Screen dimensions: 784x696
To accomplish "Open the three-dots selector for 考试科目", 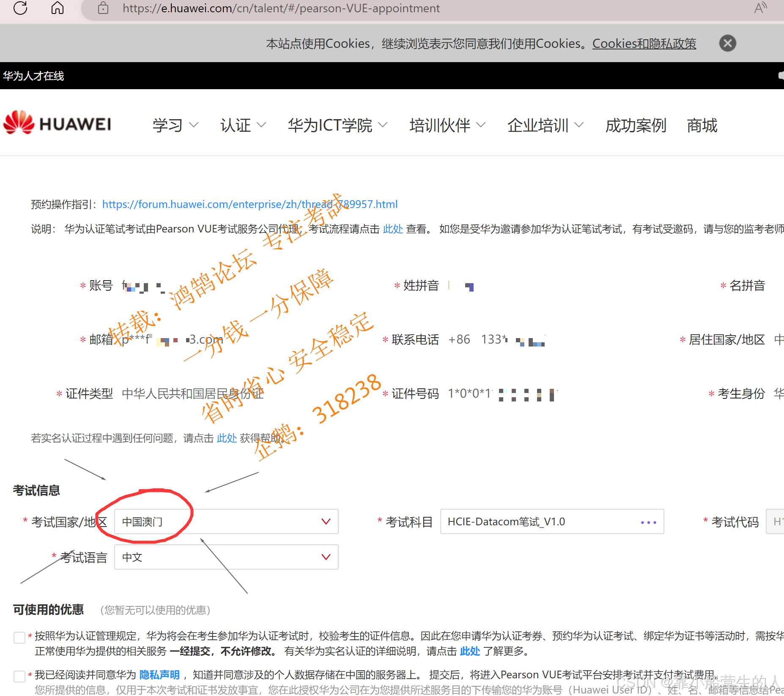I will coord(648,522).
